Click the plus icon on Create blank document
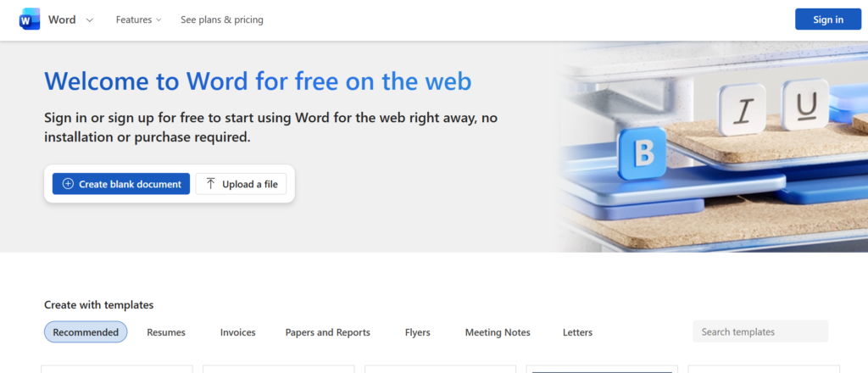This screenshot has width=868, height=373. [x=68, y=184]
